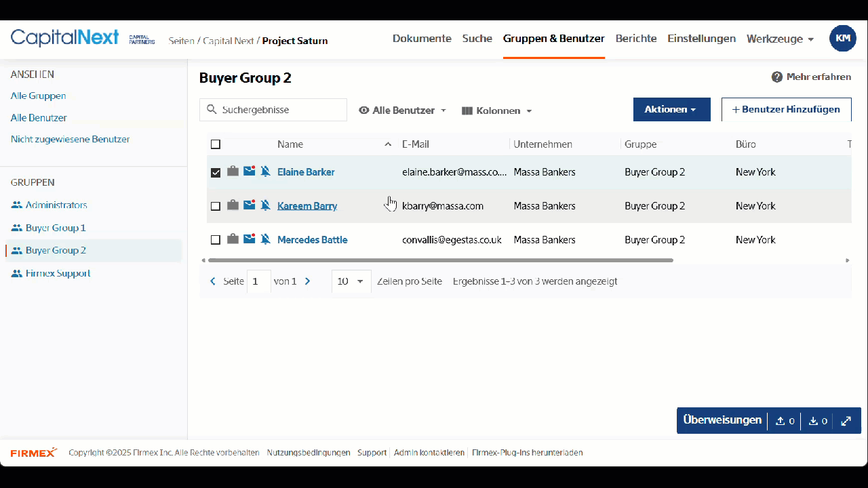The image size is (868, 488).
Task: Click the kbarry@massa.com email cell
Action: point(443,206)
